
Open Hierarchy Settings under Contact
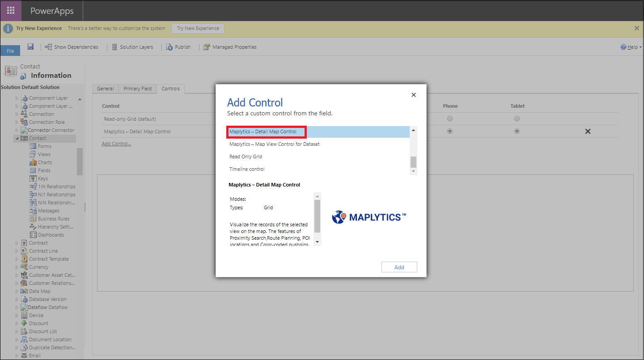[55, 227]
